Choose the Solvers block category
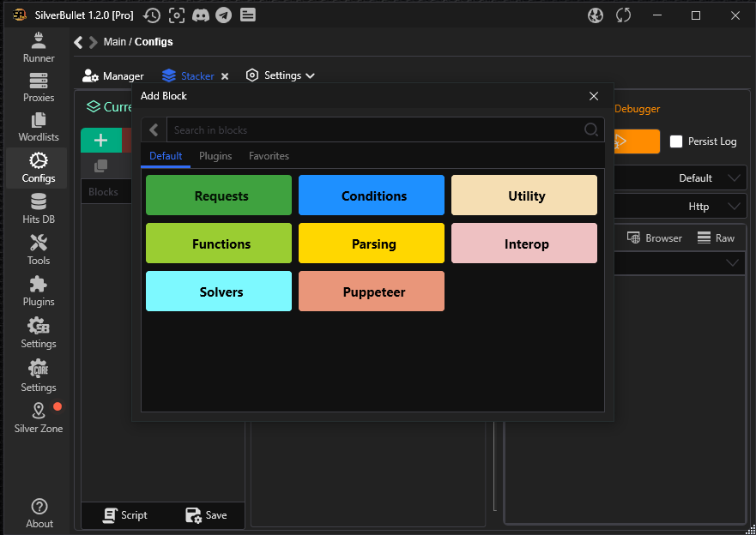 219,292
